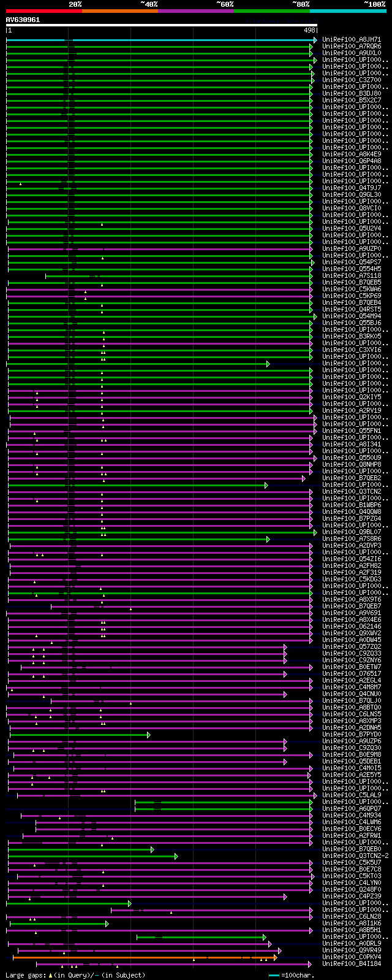Open hit UniRef100_B5X2C7
Screen dimensions: 392x980
coord(352,101)
